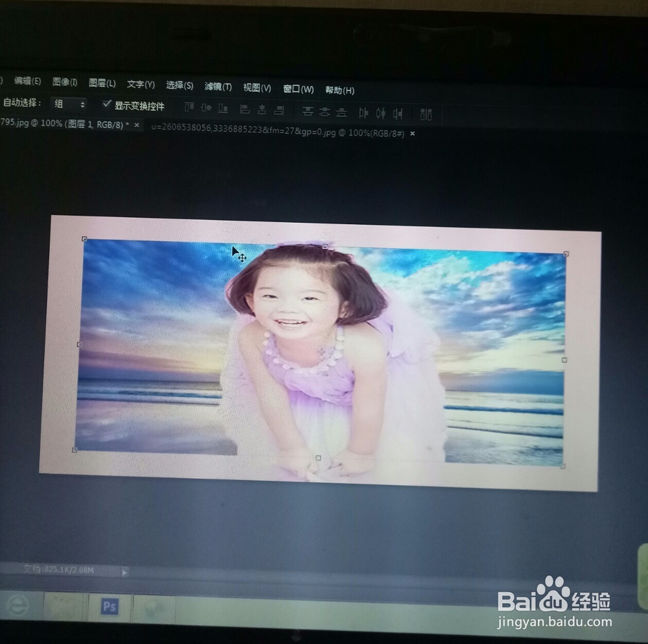
Task: Select the align horizontal centers icon
Action: [x=263, y=111]
